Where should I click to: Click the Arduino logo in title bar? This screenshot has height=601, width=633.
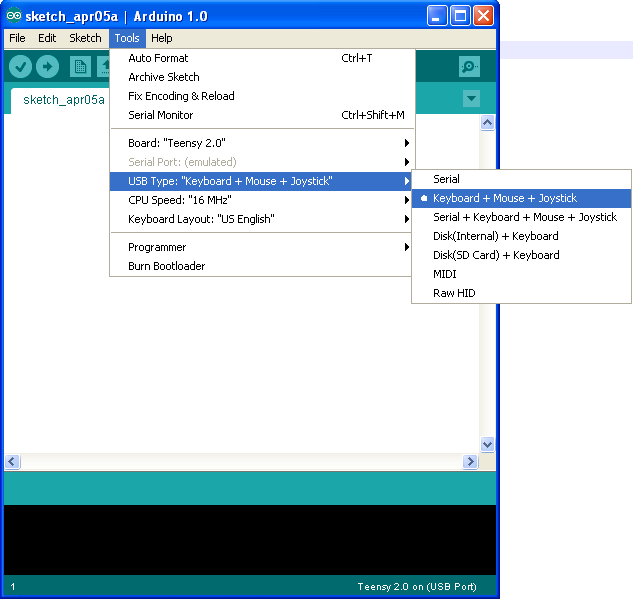pyautogui.click(x=14, y=16)
